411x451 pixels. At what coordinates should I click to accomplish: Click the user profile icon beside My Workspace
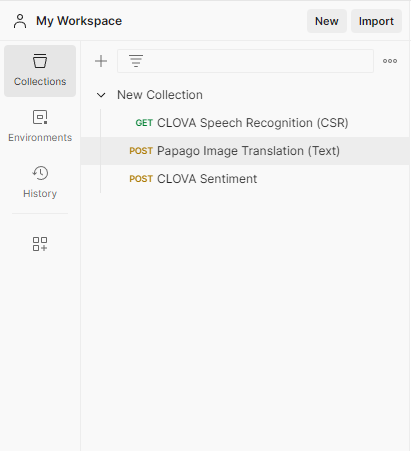20,21
